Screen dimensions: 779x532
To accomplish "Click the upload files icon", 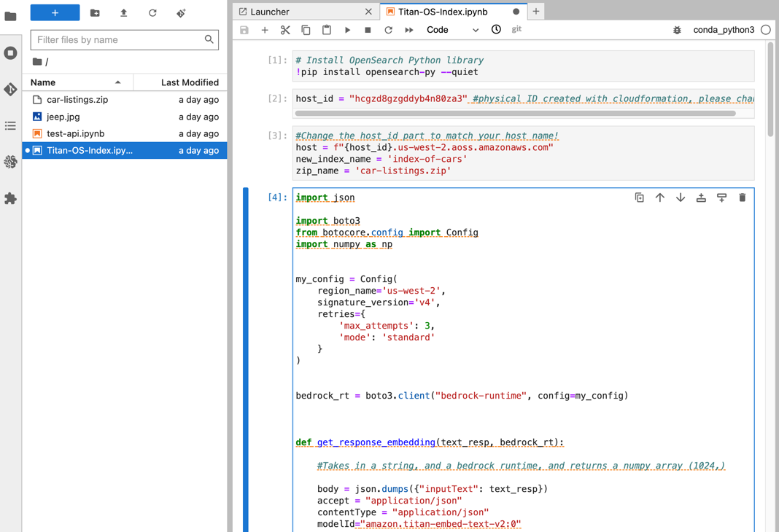I will [123, 12].
